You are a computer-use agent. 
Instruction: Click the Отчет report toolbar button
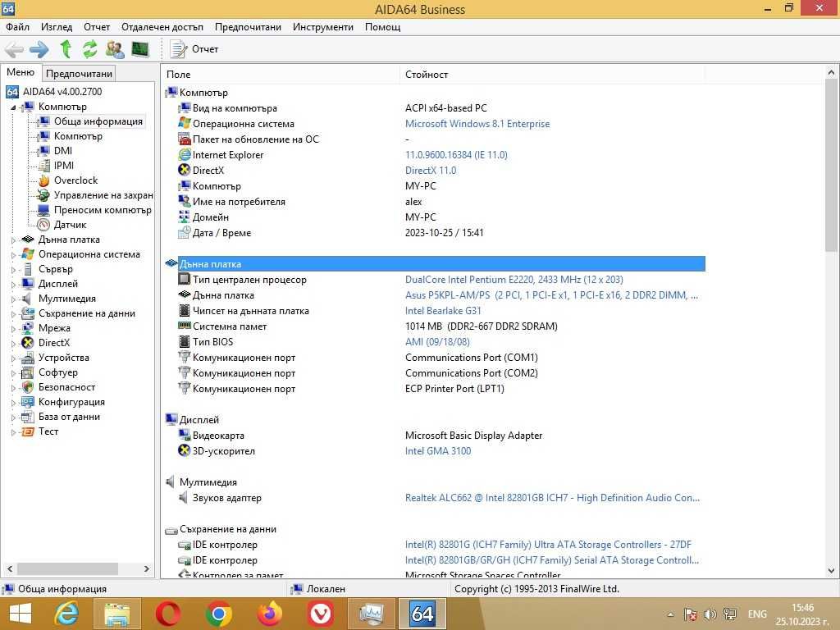pos(194,49)
